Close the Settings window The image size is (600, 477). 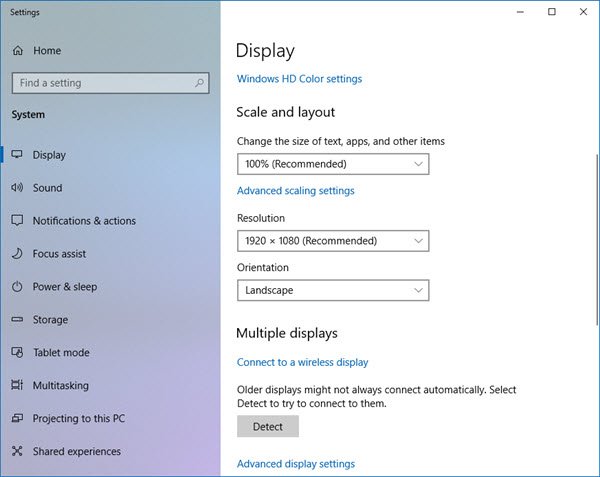[583, 12]
